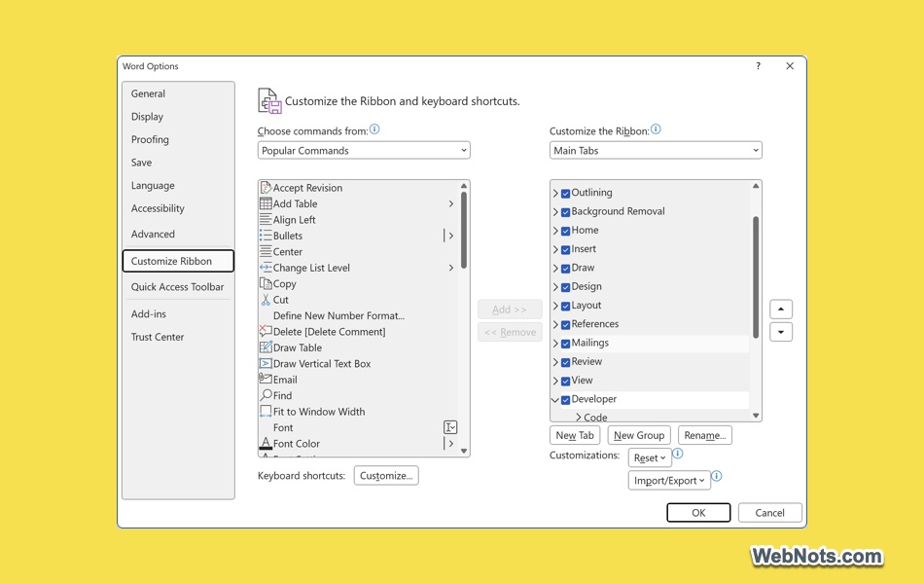Click the ribbon tabs list scrollbar thumb
The height and width of the screenshot is (584, 924).
pos(756,277)
